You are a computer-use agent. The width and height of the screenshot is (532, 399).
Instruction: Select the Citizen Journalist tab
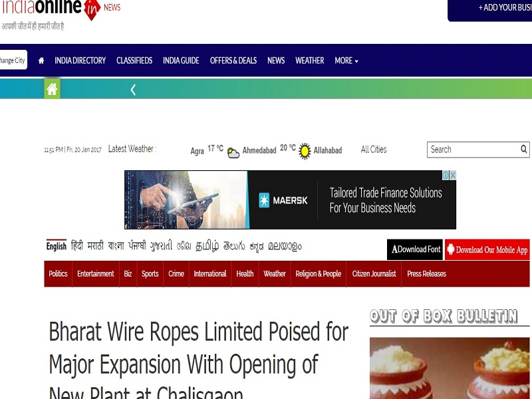pyautogui.click(x=374, y=274)
